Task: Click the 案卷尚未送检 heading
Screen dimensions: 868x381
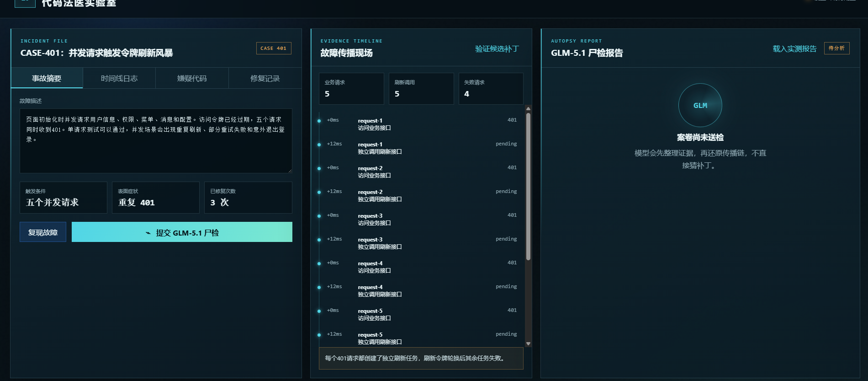Action: coord(700,137)
